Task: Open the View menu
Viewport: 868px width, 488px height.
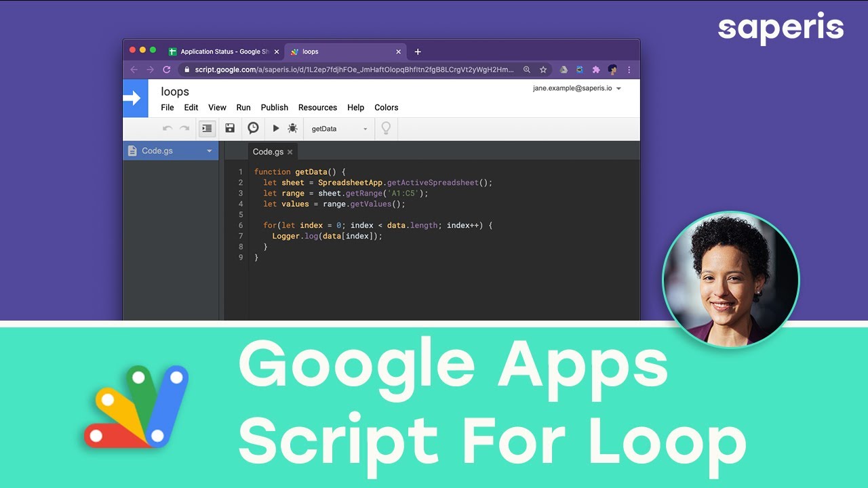Action: coord(217,107)
